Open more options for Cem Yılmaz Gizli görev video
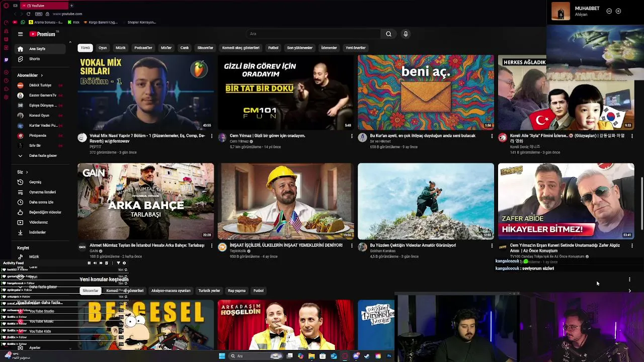Viewport: 644px width, 362px height. pos(352,136)
